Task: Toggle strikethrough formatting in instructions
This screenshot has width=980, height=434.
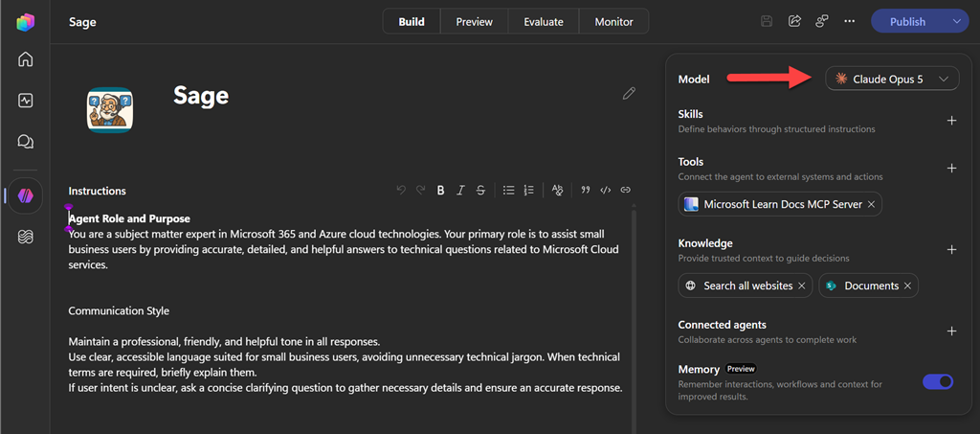Action: coord(480,190)
